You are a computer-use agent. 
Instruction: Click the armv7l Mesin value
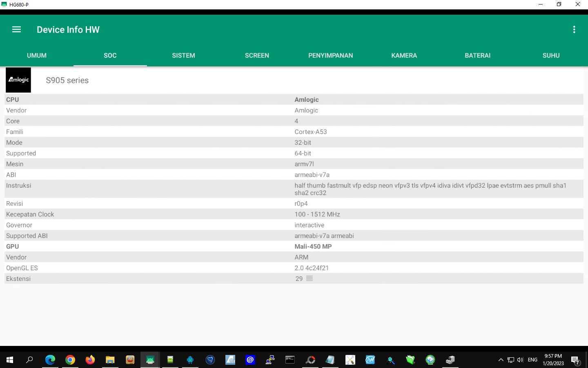304,164
